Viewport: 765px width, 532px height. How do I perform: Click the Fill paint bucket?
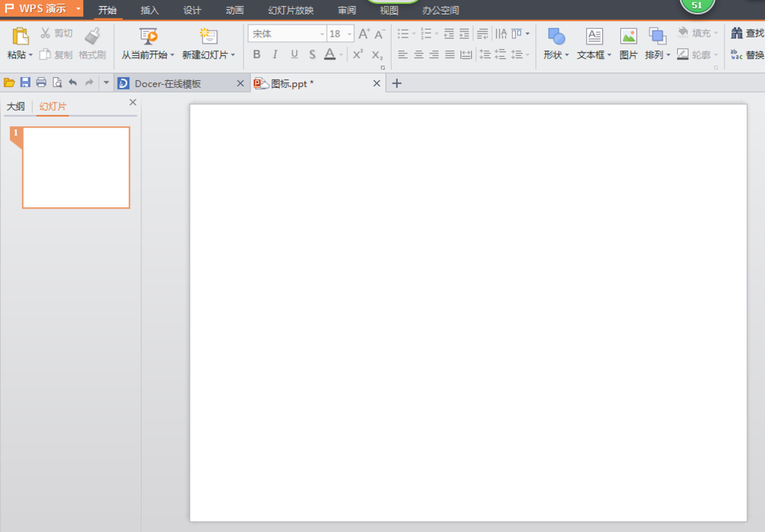683,33
